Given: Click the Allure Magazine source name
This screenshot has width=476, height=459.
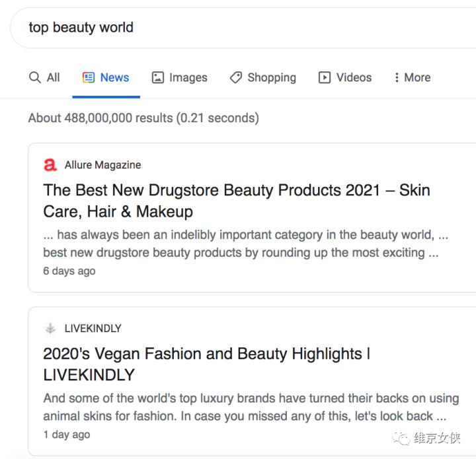Looking at the screenshot, I should pos(102,165).
